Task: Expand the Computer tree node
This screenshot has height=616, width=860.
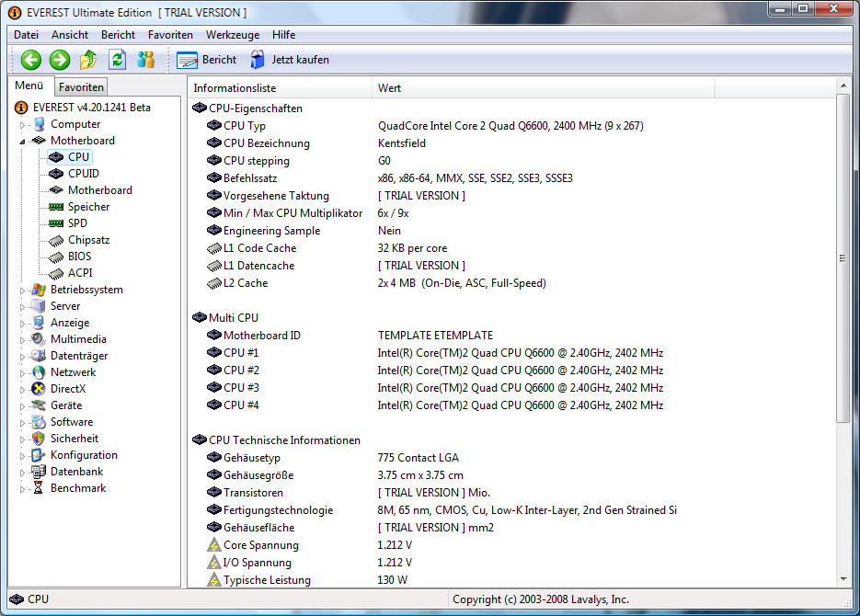Action: (22, 126)
